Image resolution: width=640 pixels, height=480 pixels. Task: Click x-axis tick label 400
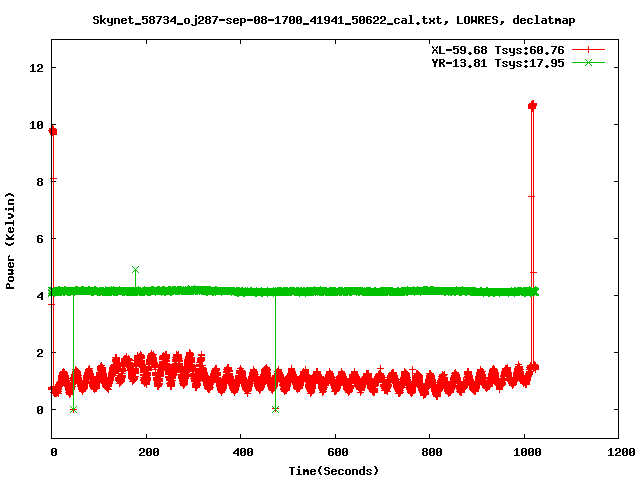[x=242, y=452]
